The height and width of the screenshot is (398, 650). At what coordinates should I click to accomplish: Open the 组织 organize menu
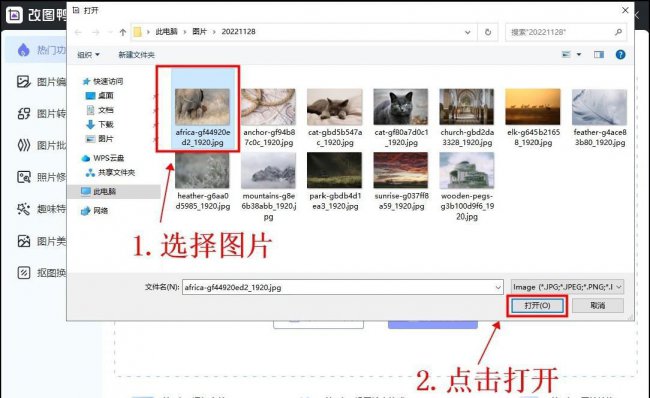point(88,55)
